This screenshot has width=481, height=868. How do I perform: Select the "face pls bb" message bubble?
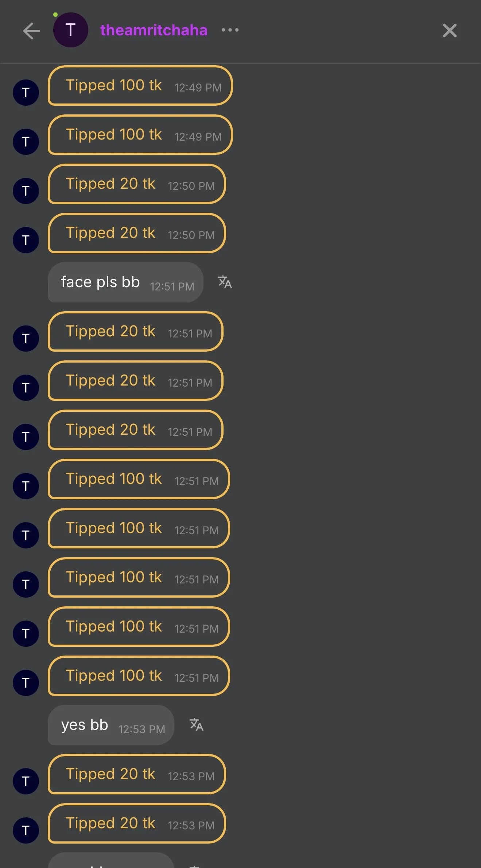pyautogui.click(x=125, y=282)
